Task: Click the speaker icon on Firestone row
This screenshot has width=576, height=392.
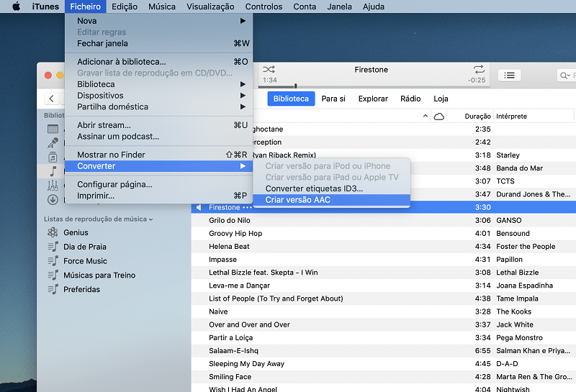Action: (x=199, y=207)
